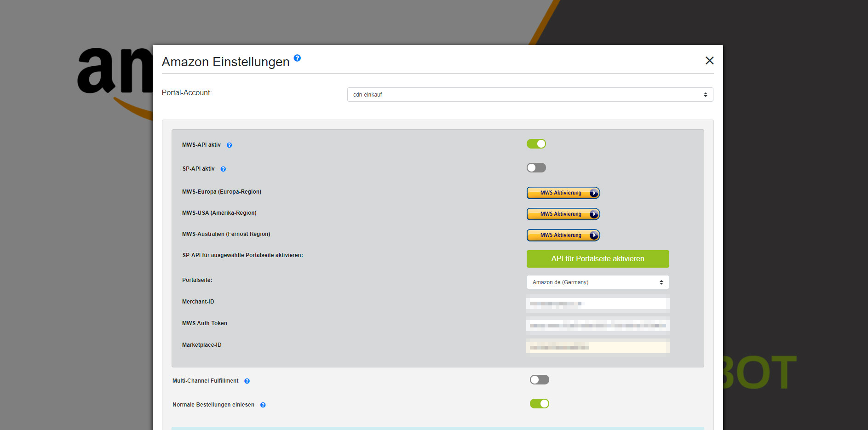The image size is (868, 430).
Task: Click help icon next to MWS-API aktiv
Action: tap(229, 145)
